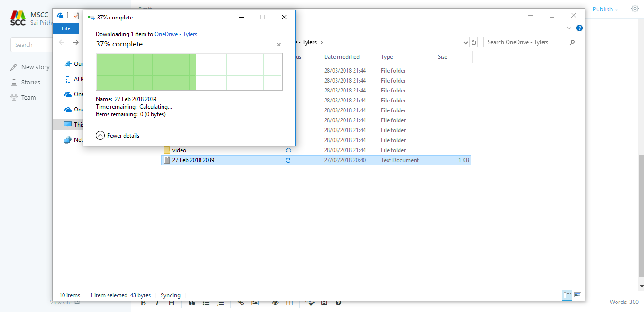Expand the Explorer ribbon with the chevron
Image resolution: width=644 pixels, height=312 pixels.
coord(570,28)
